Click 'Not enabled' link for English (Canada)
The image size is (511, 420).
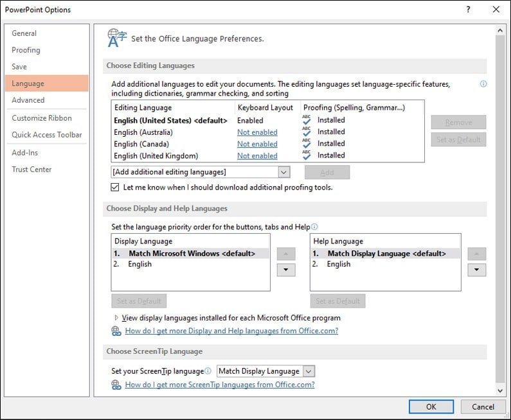click(257, 144)
